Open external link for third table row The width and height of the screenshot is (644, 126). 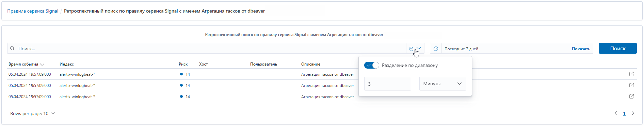(631, 96)
